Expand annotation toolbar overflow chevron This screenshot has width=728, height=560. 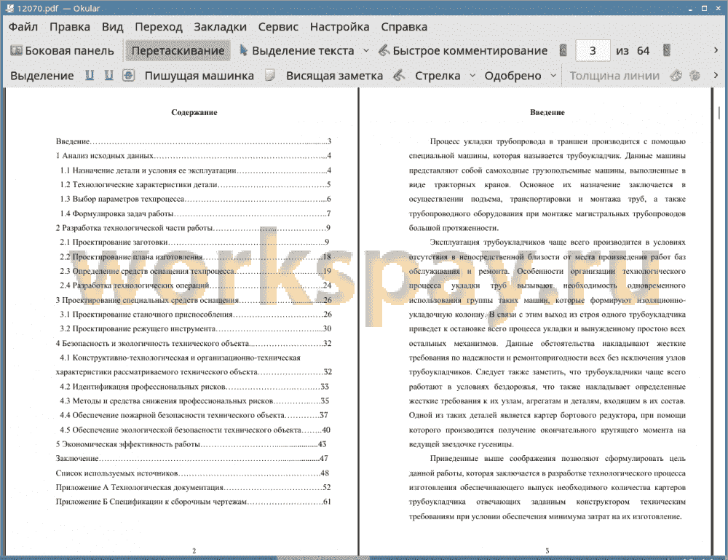click(716, 75)
